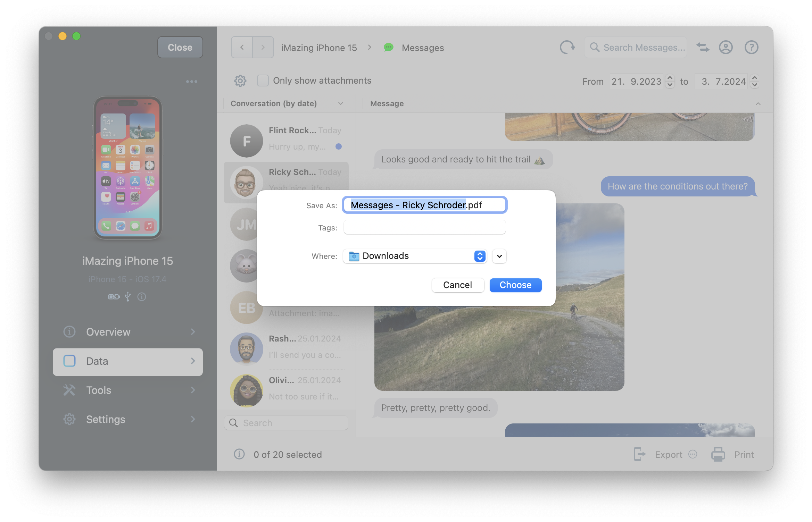Enable Only show attachments checkbox
812x522 pixels.
[263, 81]
